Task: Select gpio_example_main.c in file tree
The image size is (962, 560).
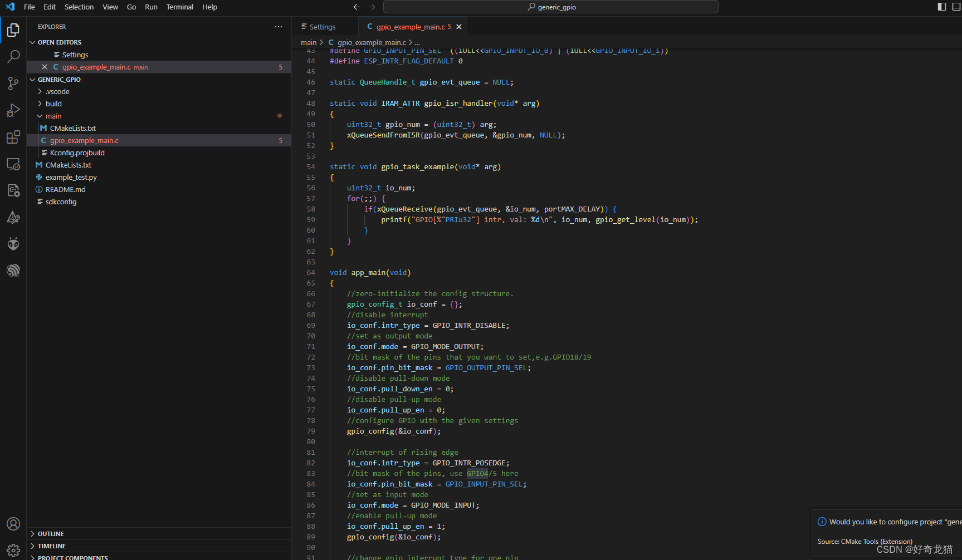Action: click(x=159, y=140)
